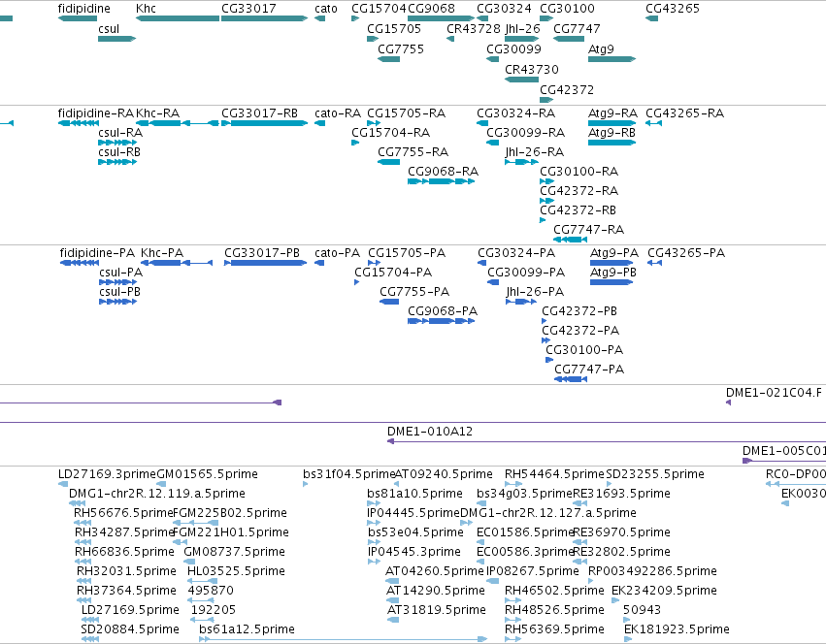Select the CG42372 gene glyph
826x644 pixels.
[546, 100]
